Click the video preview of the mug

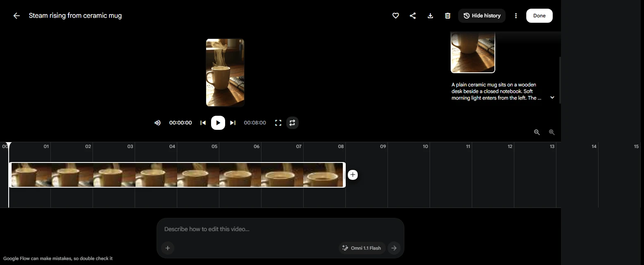(225, 73)
